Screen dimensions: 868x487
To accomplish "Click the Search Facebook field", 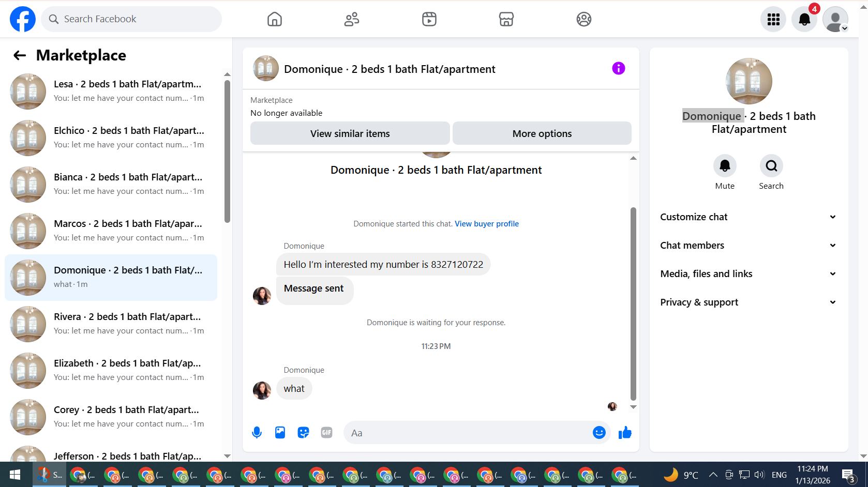I will 131,19.
